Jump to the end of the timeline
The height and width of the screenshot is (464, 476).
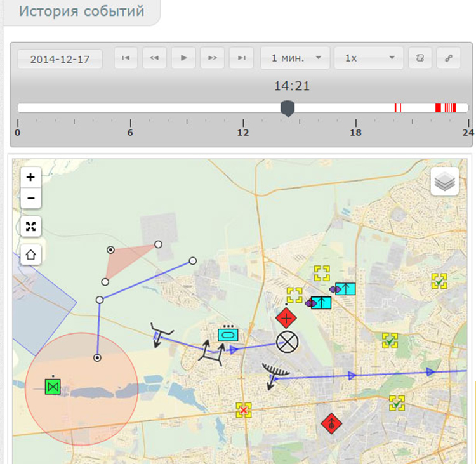point(241,58)
